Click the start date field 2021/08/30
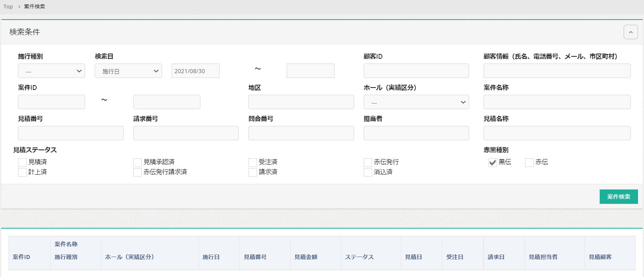The image size is (644, 277). (x=195, y=71)
